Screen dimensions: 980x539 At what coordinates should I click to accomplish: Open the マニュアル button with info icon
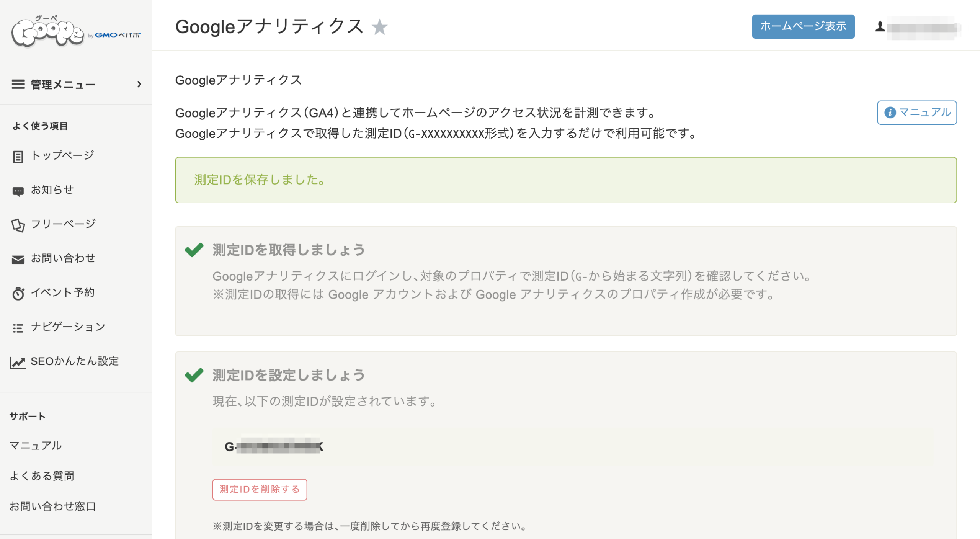coord(916,113)
